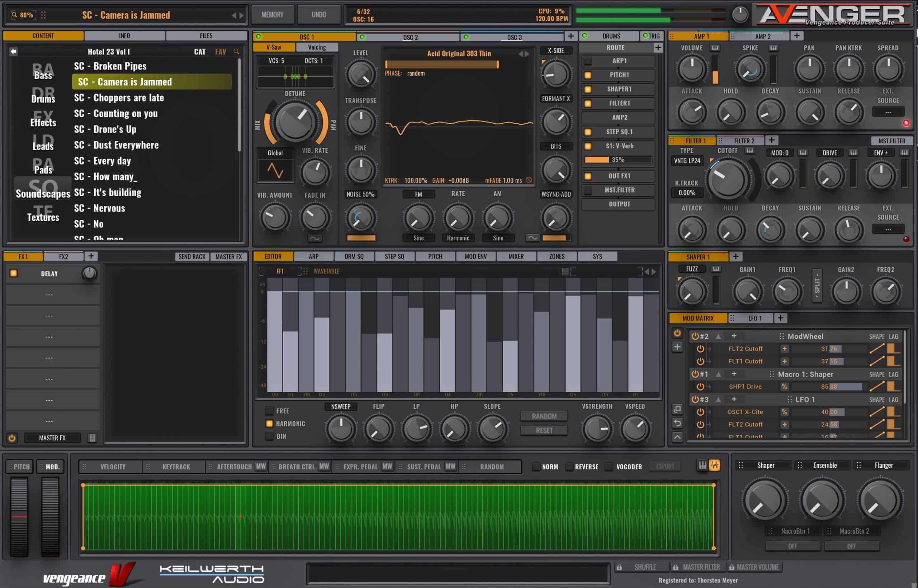Viewport: 918px width, 588px height.
Task: Add a new shaper module plus icon
Action: point(736,256)
